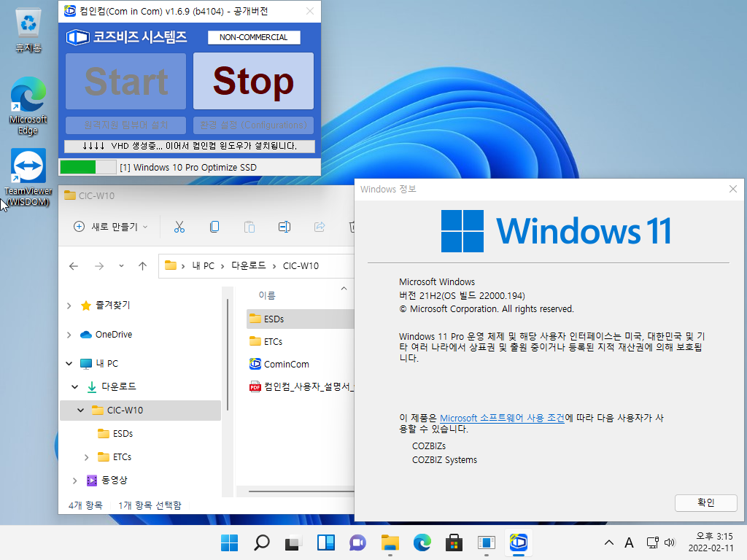Select the TeamViewer (WISDOM) desktop shortcut
The image size is (747, 560).
[x=28, y=177]
